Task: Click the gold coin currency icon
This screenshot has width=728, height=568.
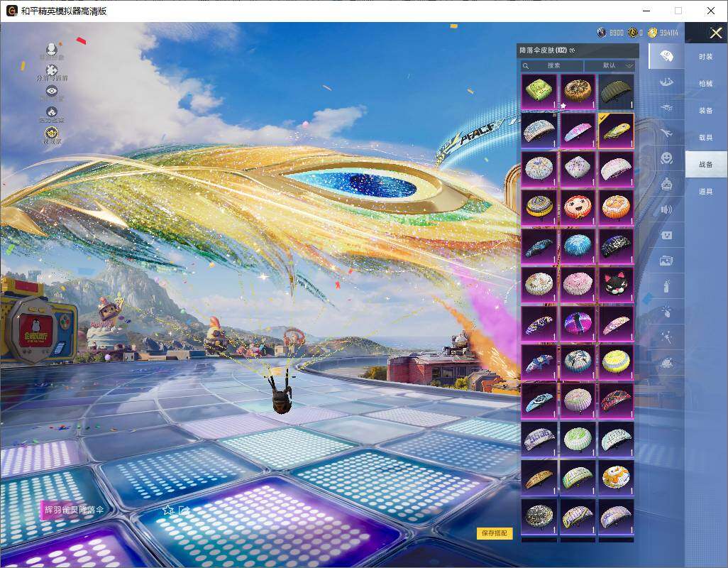Action: 652,33
